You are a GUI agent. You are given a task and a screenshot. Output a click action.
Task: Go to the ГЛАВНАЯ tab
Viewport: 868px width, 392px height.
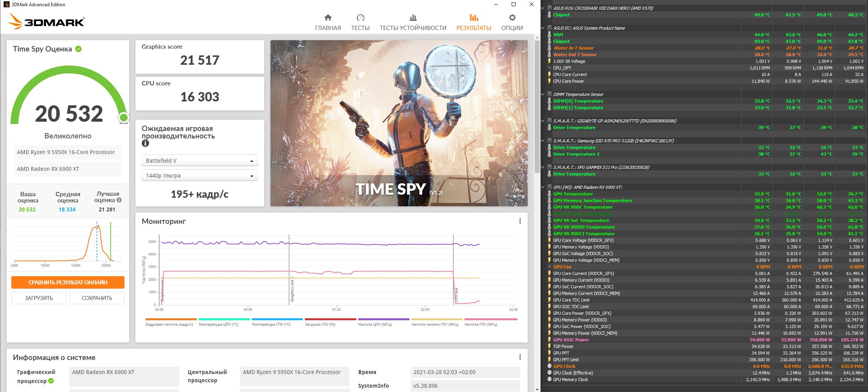328,23
